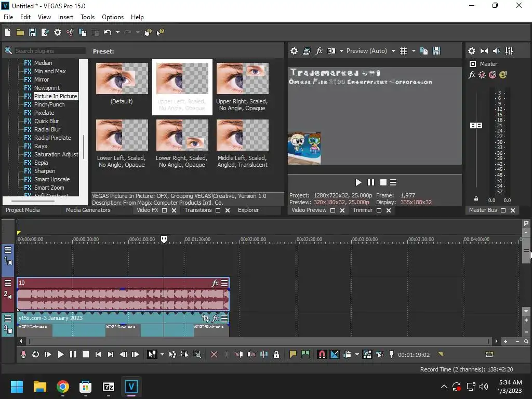The height and width of the screenshot is (399, 532).
Task: Open the File menu
Action: pyautogui.click(x=8, y=17)
